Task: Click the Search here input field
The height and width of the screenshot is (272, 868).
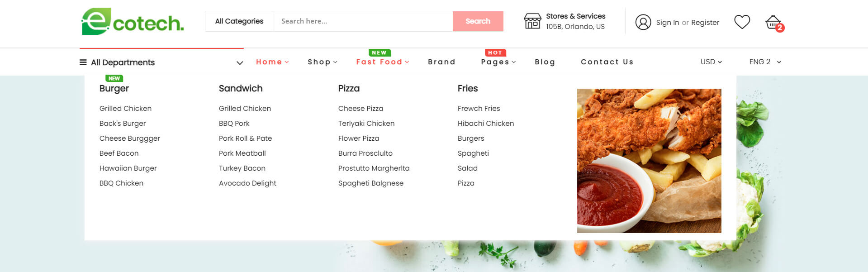Action: [x=363, y=21]
